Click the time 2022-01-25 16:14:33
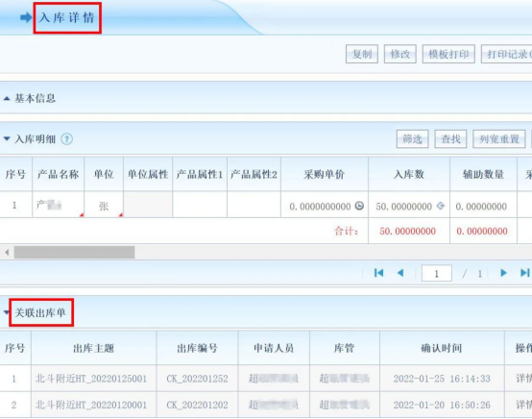The height and width of the screenshot is (419, 532). point(442,379)
